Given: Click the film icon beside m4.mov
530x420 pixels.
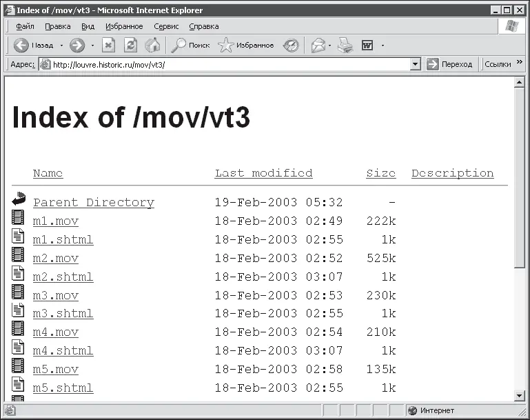Looking at the screenshot, I should pos(18,328).
